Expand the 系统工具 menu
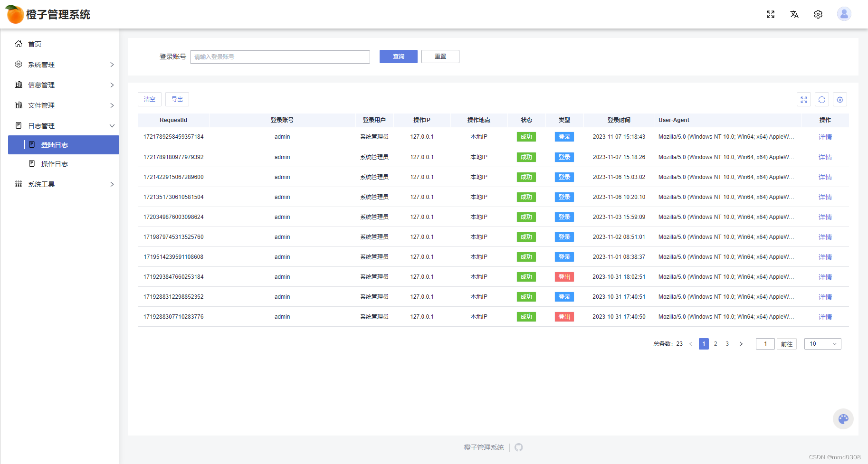Viewport: 868px width, 464px height. pos(112,184)
